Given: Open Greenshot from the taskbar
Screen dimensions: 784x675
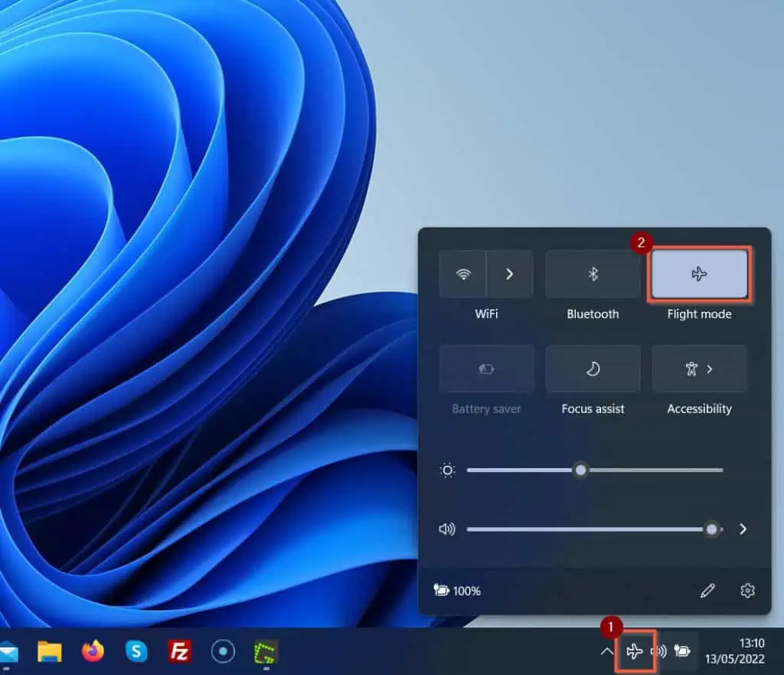Looking at the screenshot, I should [264, 654].
